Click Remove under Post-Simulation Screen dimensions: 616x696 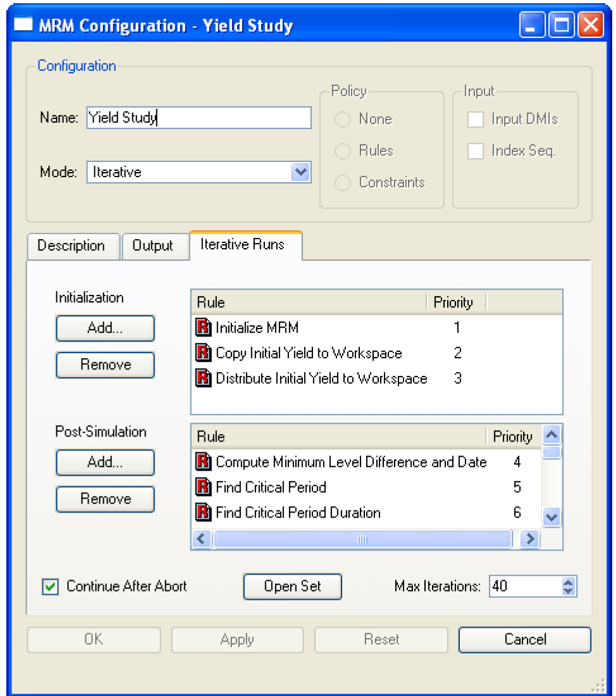[x=105, y=499]
